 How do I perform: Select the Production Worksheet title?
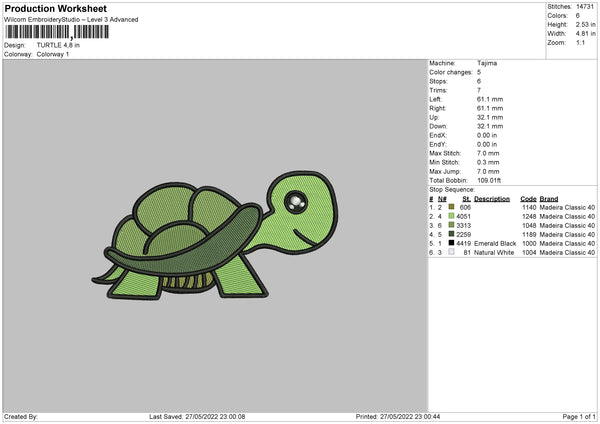tap(56, 8)
